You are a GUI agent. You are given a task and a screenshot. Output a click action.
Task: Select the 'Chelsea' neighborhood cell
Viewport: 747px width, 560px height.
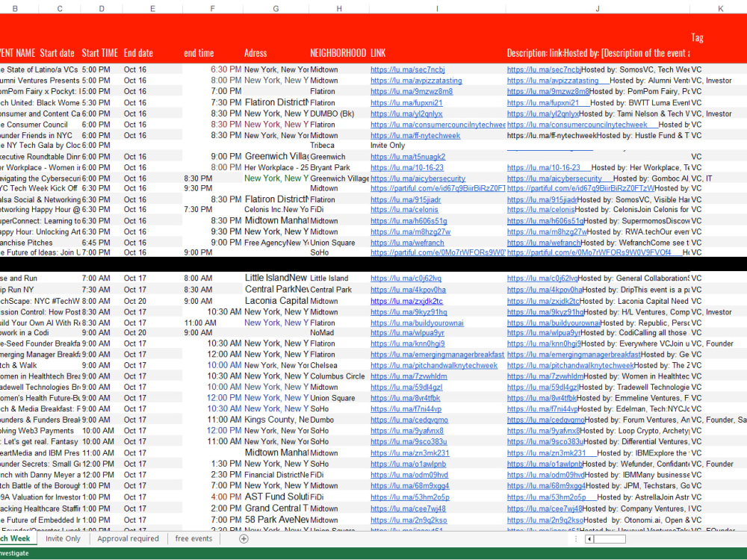point(323,366)
